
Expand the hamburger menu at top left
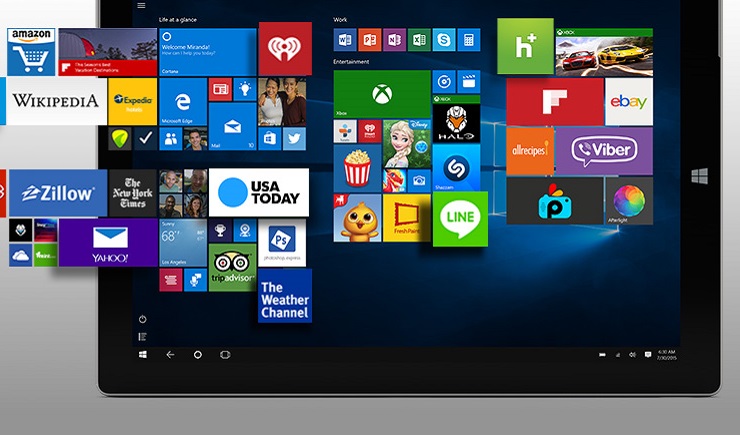click(142, 6)
